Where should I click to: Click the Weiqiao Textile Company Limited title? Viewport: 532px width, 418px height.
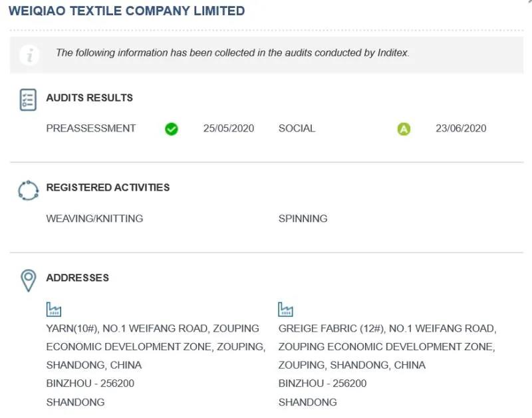pos(126,11)
